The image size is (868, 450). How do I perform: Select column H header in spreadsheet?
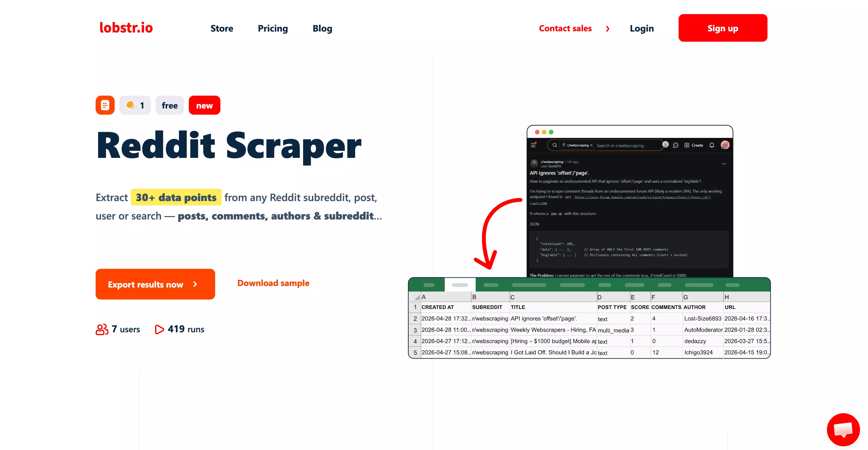(747, 297)
